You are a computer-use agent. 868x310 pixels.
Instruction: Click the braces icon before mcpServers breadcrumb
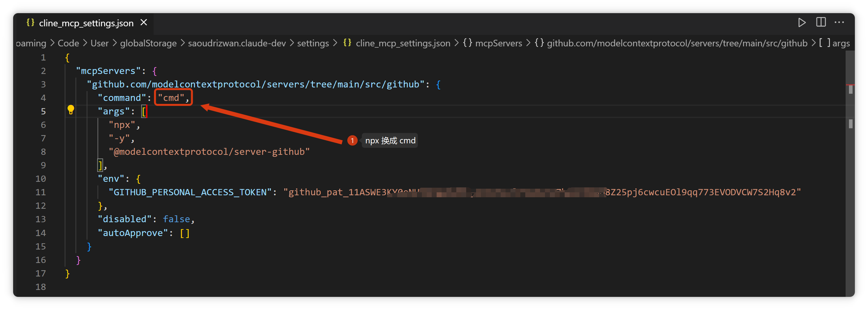pos(467,43)
